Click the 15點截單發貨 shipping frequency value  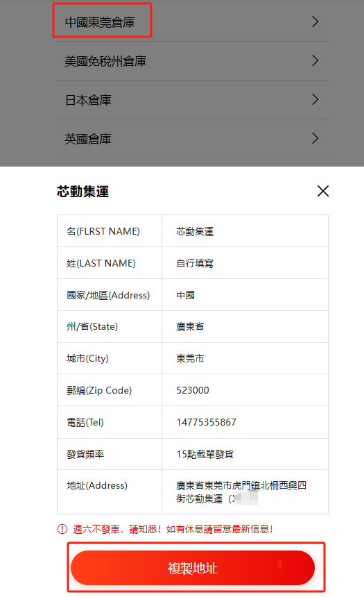click(x=205, y=454)
